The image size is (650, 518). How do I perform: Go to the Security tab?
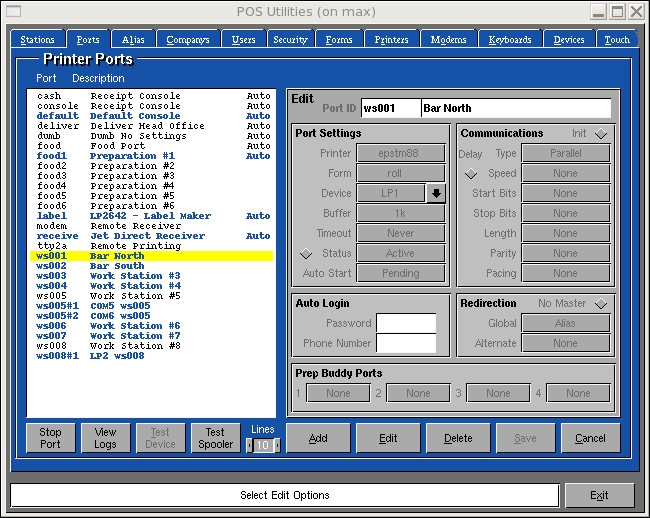[290, 40]
